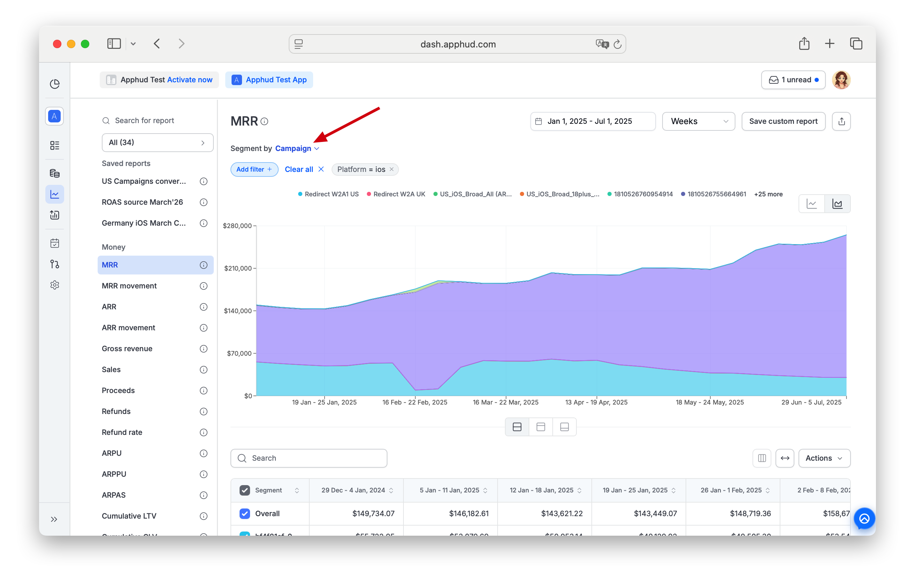Open the Weeks granularity dropdown
This screenshot has height=588, width=915.
(698, 121)
